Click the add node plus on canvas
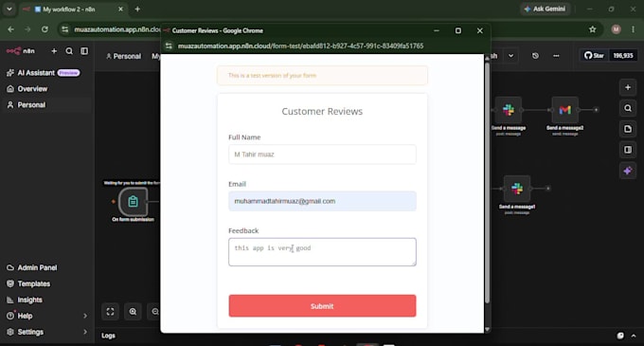Screen dimensions: 644x346 tap(628, 87)
